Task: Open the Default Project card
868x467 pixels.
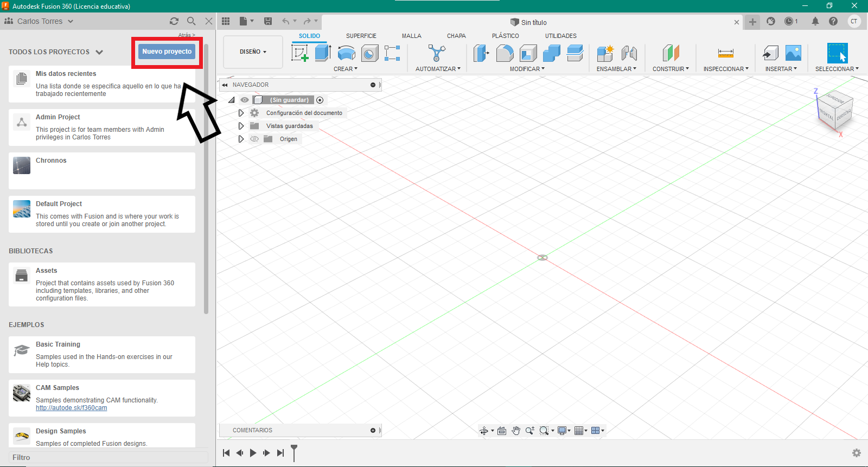Action: pos(102,214)
